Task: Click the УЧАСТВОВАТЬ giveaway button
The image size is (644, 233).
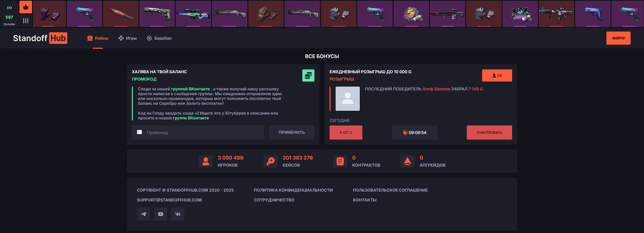Action: point(489,133)
